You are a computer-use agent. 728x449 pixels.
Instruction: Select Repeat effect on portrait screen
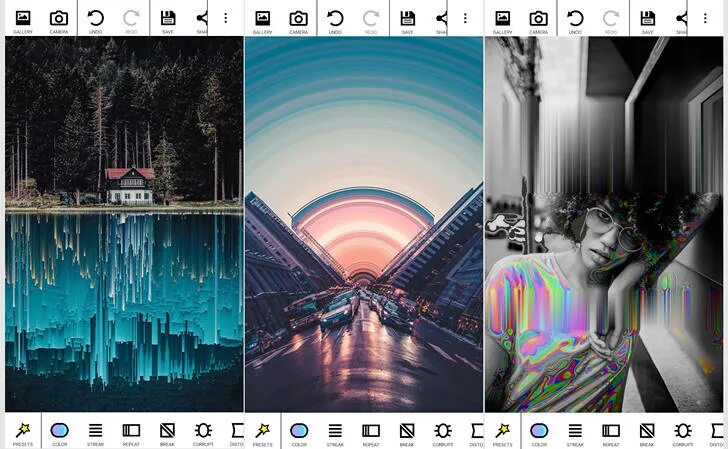click(x=611, y=434)
